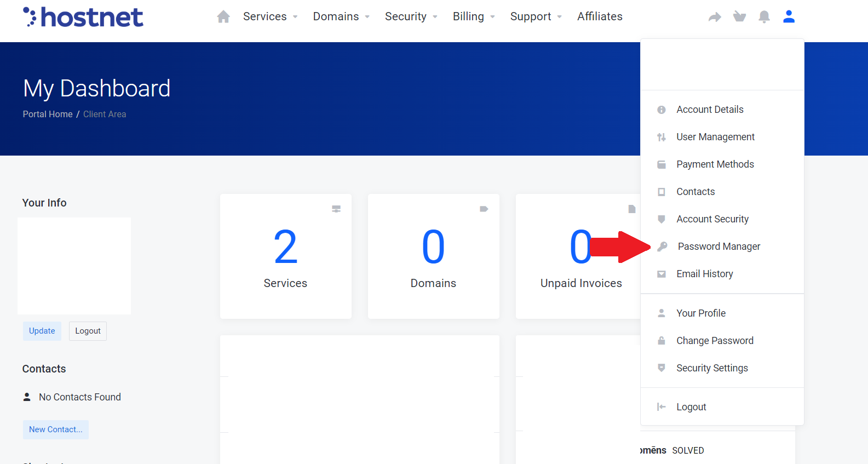This screenshot has height=464, width=868.
Task: Expand the Billing dropdown menu
Action: 474,16
